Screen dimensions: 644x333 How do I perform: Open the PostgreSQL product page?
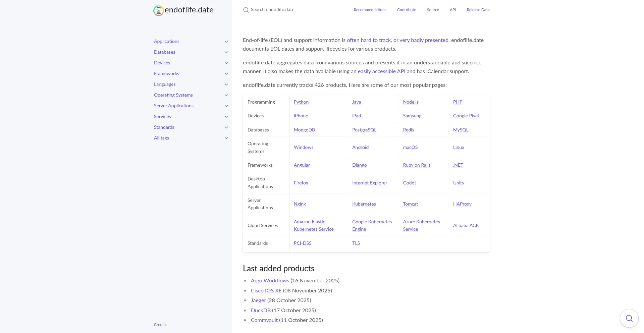coord(364,130)
